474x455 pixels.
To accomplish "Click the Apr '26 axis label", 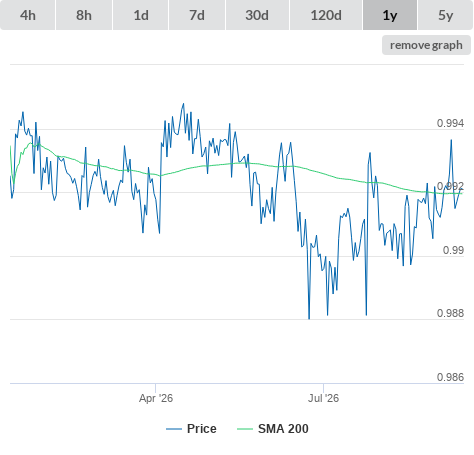I will coord(156,398).
